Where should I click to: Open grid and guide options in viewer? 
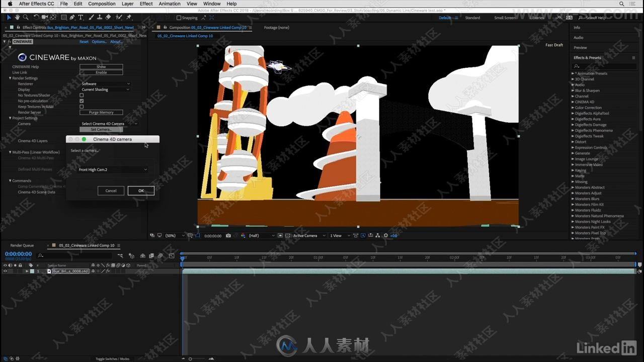point(190,235)
